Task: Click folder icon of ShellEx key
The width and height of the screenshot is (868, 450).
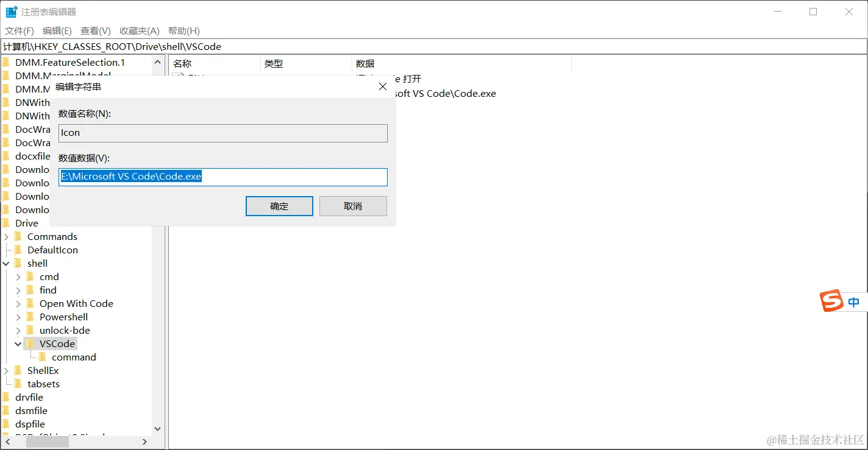Action: (x=18, y=370)
